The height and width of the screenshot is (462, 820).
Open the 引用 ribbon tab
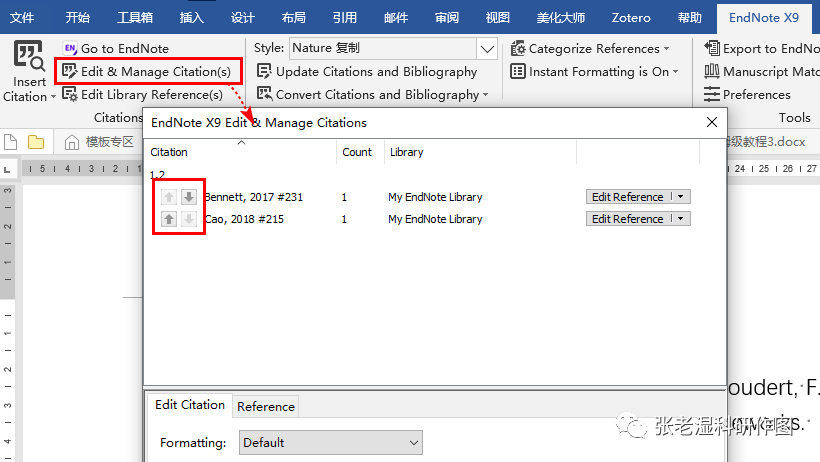click(345, 18)
